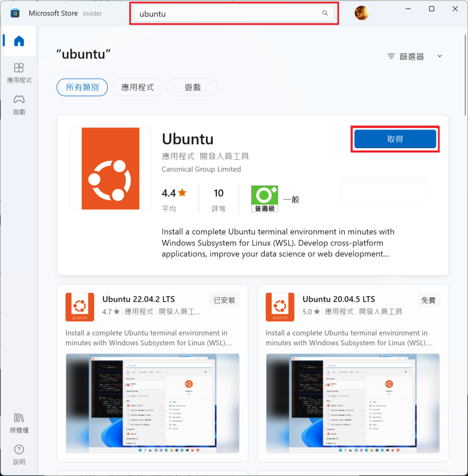468x476 pixels.
Task: Click the 取得 button for Ubuntu
Action: [x=395, y=139]
